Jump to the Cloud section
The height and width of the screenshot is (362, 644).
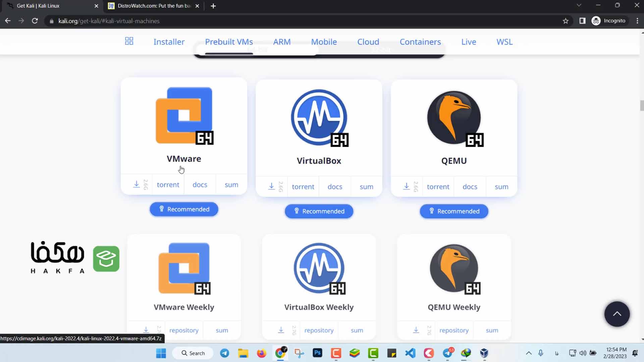[368, 42]
